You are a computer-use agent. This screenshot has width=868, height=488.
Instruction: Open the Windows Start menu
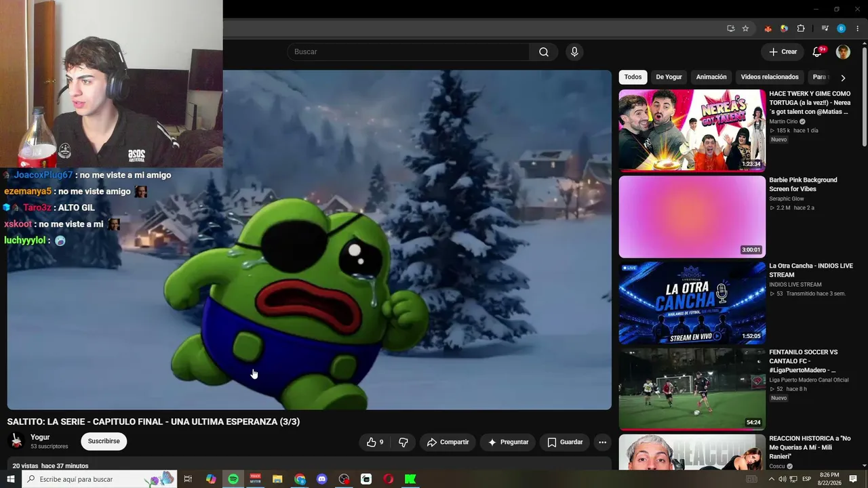(x=11, y=479)
